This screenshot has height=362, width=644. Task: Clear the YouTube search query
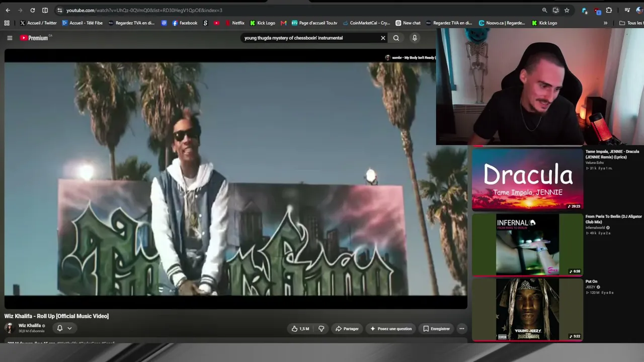point(383,38)
